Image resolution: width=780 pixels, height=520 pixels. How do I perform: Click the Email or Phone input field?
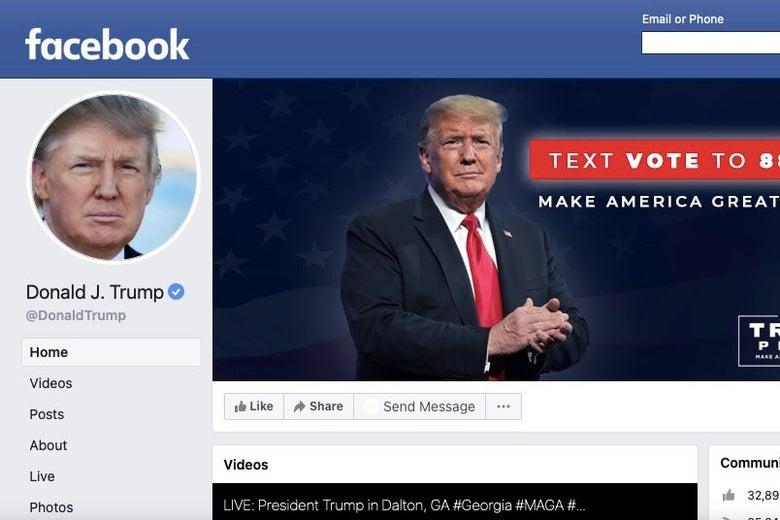(x=710, y=42)
